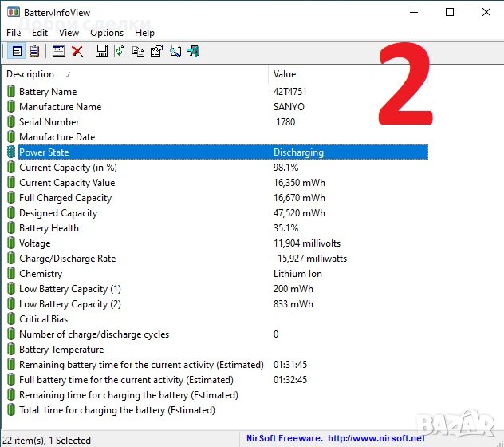The height and width of the screenshot is (447, 504).
Task: Click the red X delete toolbar icon
Action: [77, 52]
